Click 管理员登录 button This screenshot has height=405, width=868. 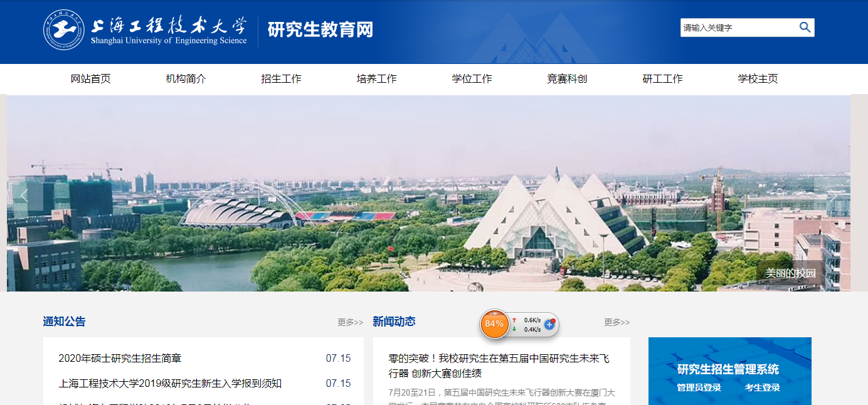click(699, 387)
